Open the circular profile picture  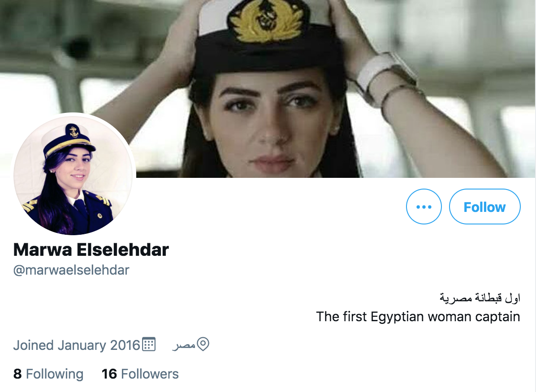(73, 174)
